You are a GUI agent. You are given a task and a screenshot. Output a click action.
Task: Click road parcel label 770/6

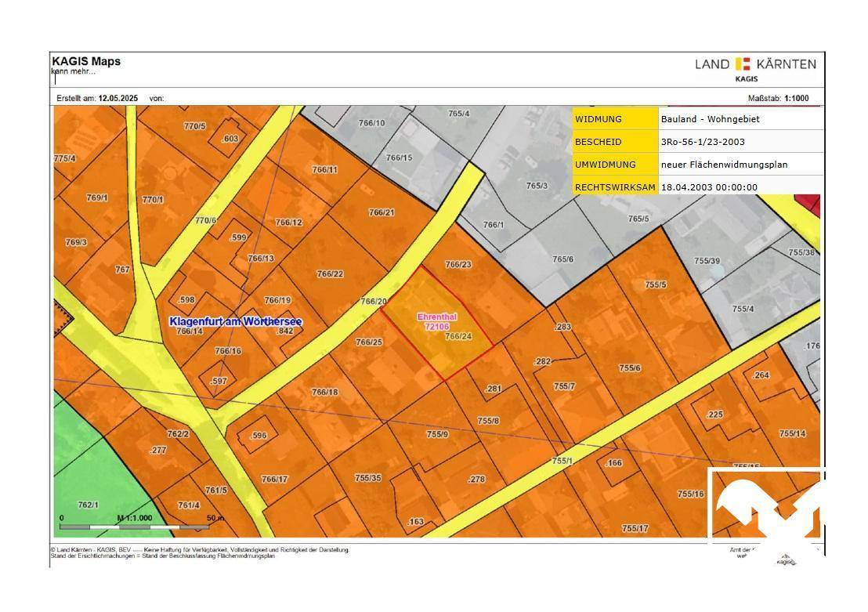pyautogui.click(x=205, y=220)
